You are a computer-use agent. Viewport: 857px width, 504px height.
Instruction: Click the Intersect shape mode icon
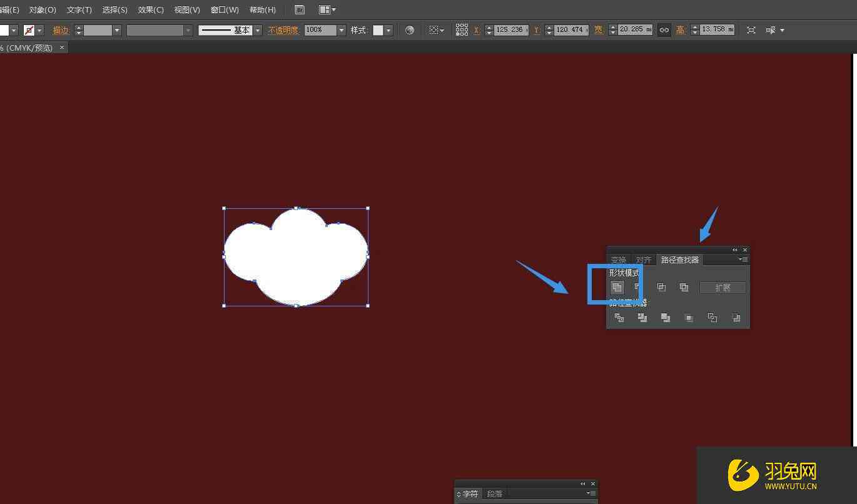pyautogui.click(x=661, y=288)
